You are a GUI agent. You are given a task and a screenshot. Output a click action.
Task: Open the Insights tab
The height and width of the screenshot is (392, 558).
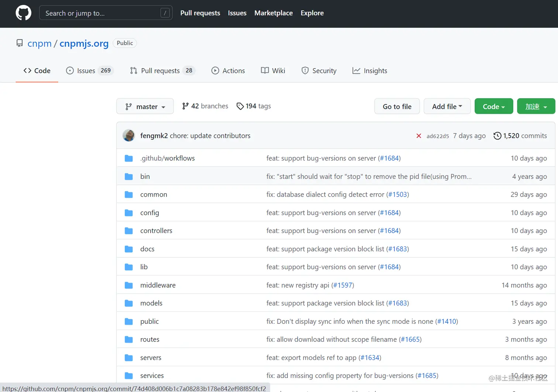pyautogui.click(x=370, y=70)
